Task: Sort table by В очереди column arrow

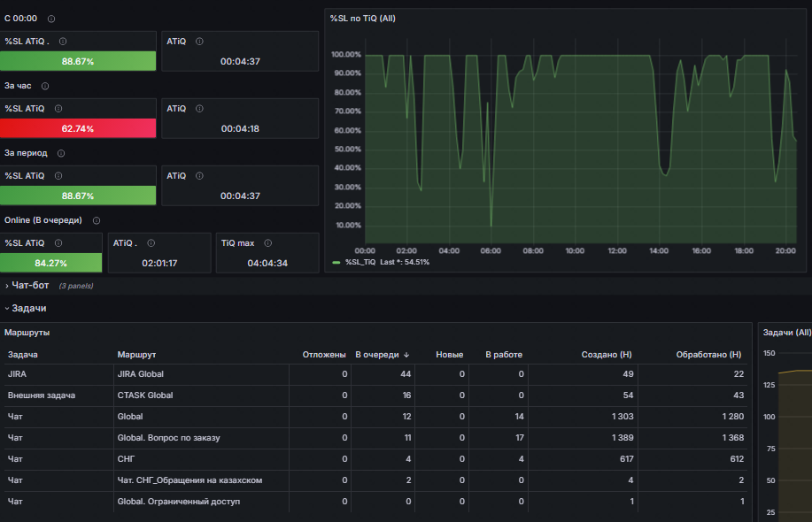Action: point(406,355)
